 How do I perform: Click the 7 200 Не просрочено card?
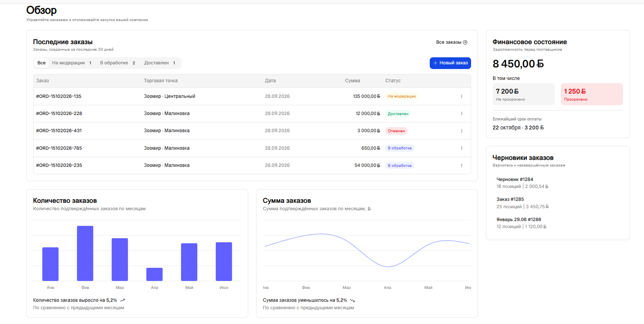pyautogui.click(x=523, y=94)
